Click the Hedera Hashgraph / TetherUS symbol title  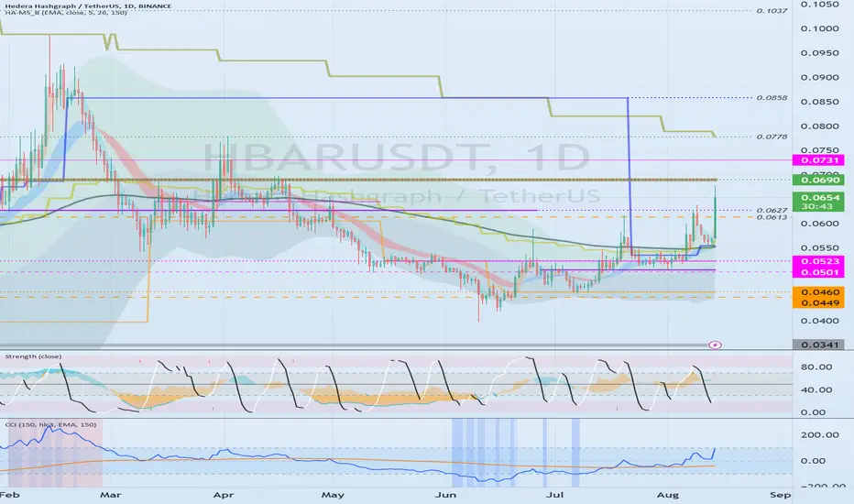pyautogui.click(x=88, y=6)
